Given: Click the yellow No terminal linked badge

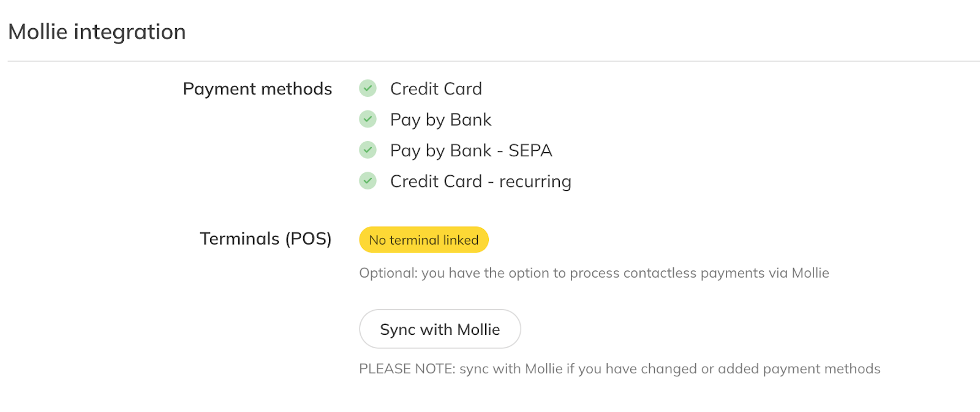Looking at the screenshot, I should [x=423, y=240].
